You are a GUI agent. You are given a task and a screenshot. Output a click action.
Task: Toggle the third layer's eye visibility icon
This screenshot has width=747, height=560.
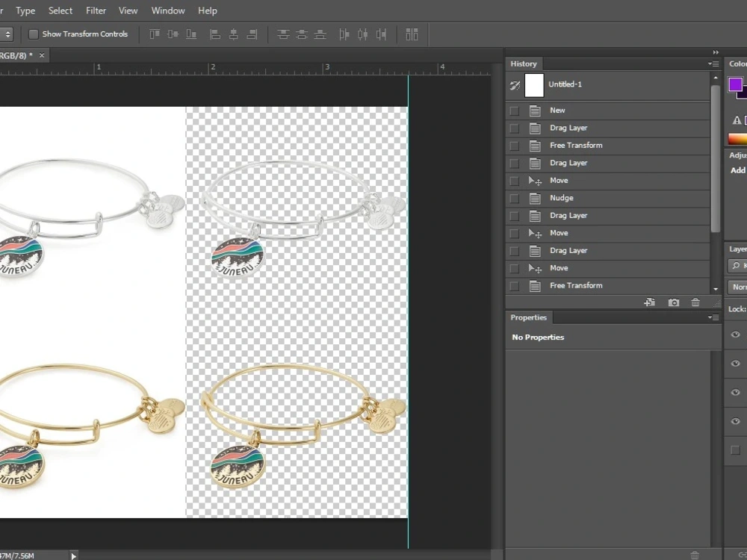click(736, 393)
